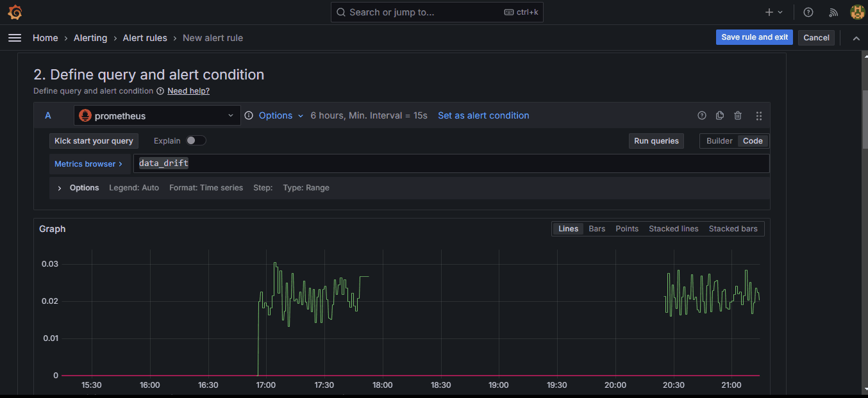Image resolution: width=868 pixels, height=398 pixels.
Task: Select the Stacked bars graph type
Action: tap(733, 229)
